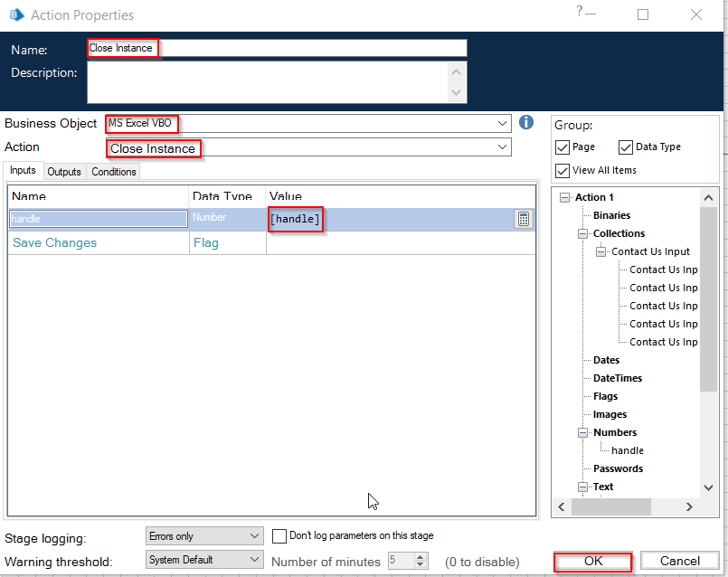Select the Flags tree item
The image size is (728, 577).
click(x=605, y=396)
